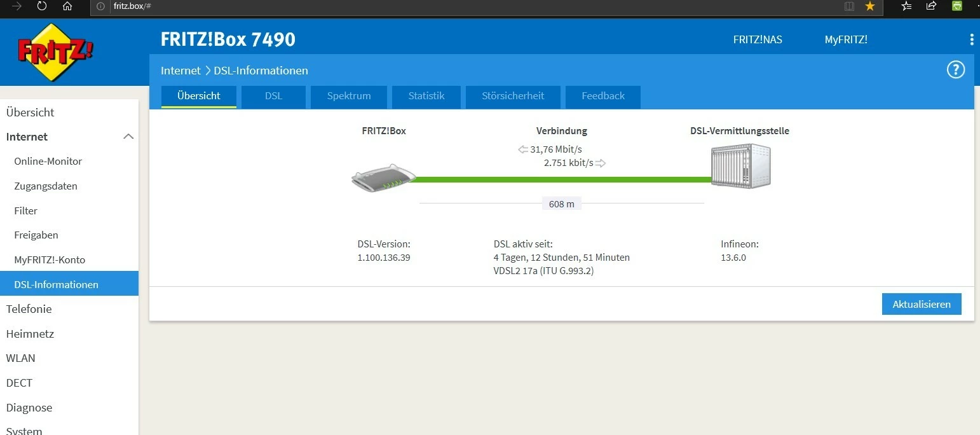The height and width of the screenshot is (435, 980).
Task: Click Internet in the breadcrumb
Action: pyautogui.click(x=180, y=71)
